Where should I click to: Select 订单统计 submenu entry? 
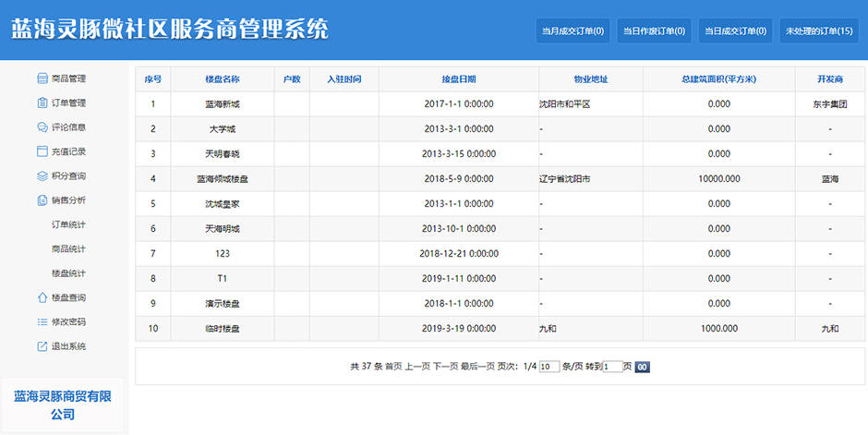point(68,224)
